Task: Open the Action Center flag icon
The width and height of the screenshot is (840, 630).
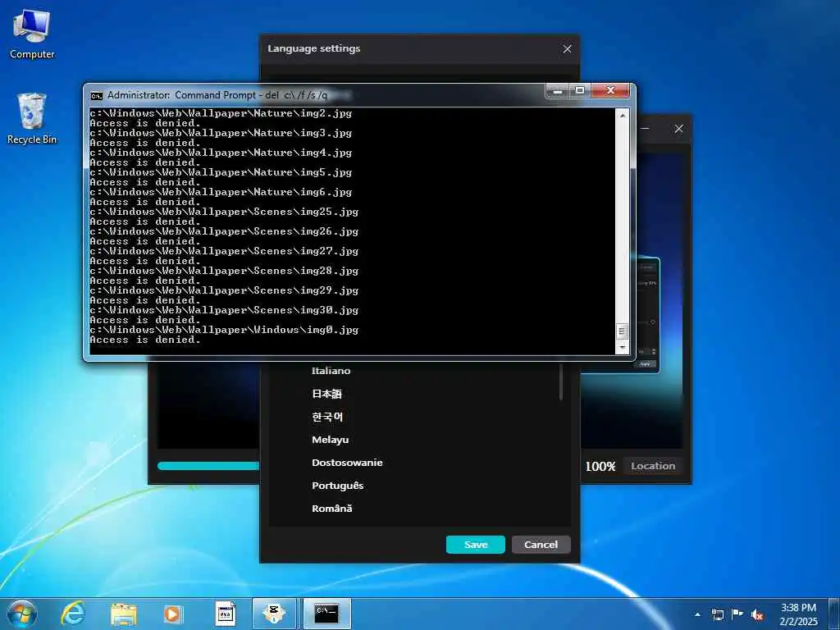Action: click(x=737, y=614)
